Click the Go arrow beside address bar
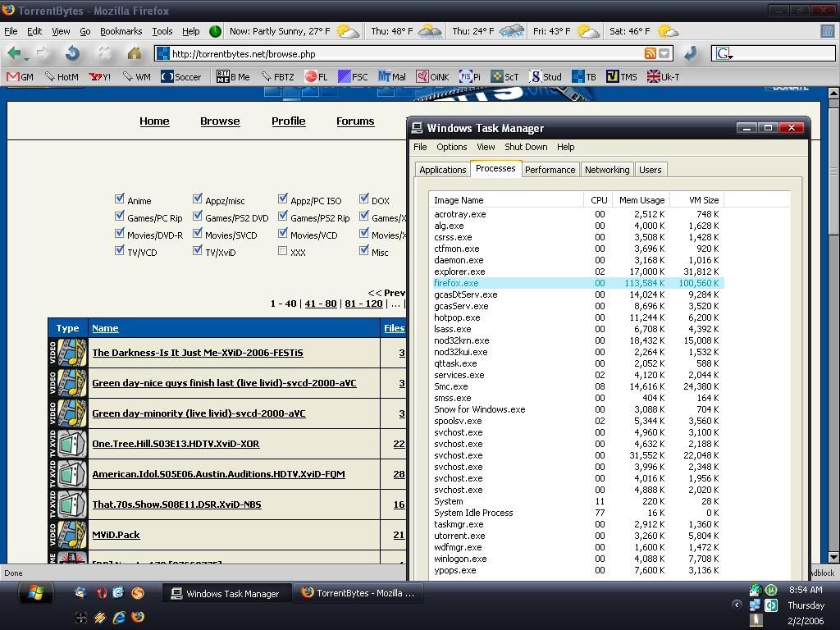 [690, 53]
